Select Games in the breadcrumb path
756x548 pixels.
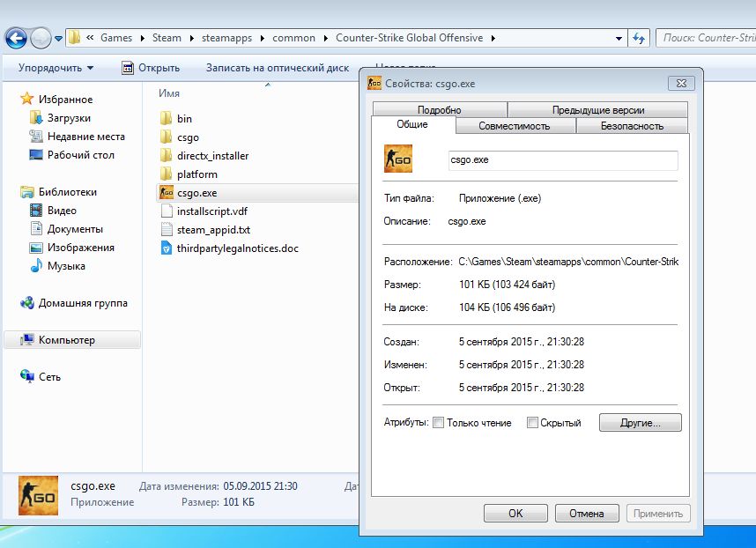(x=116, y=38)
